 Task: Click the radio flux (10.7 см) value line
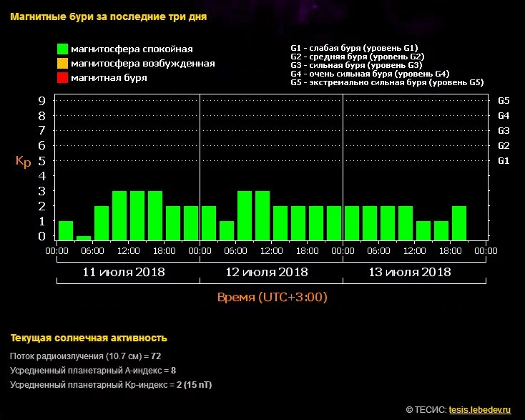tap(85, 356)
